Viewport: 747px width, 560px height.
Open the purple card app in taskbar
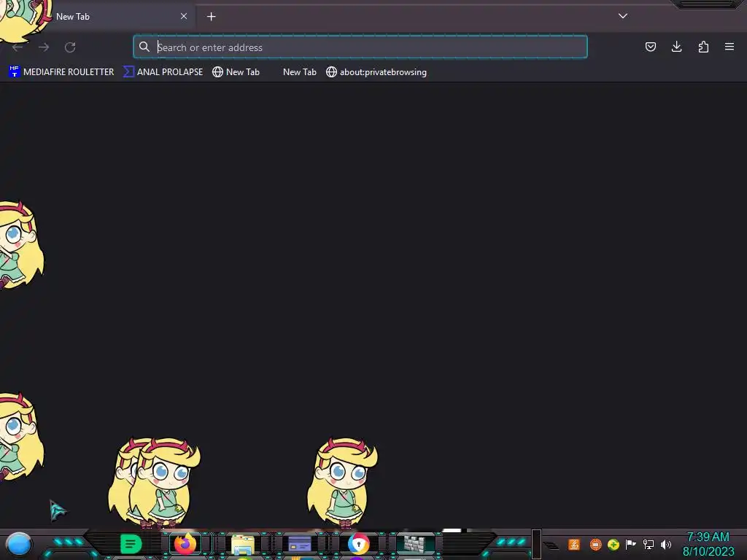click(x=300, y=544)
